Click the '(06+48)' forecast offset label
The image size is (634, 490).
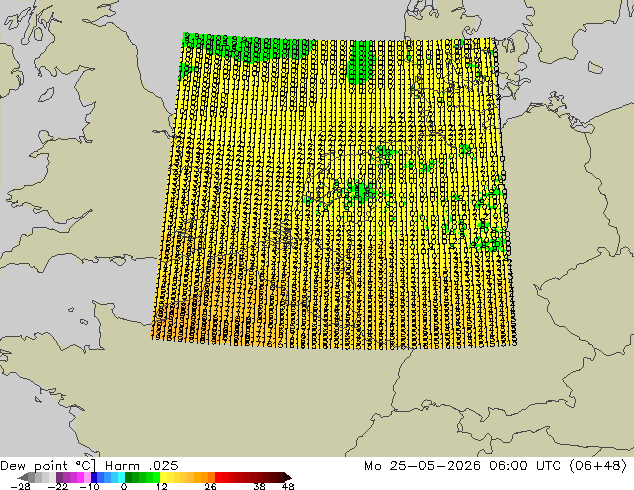click(598, 466)
